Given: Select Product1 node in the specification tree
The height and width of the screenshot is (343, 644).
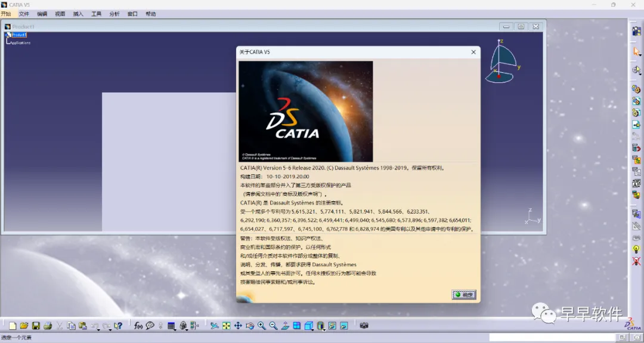Looking at the screenshot, I should (x=19, y=35).
